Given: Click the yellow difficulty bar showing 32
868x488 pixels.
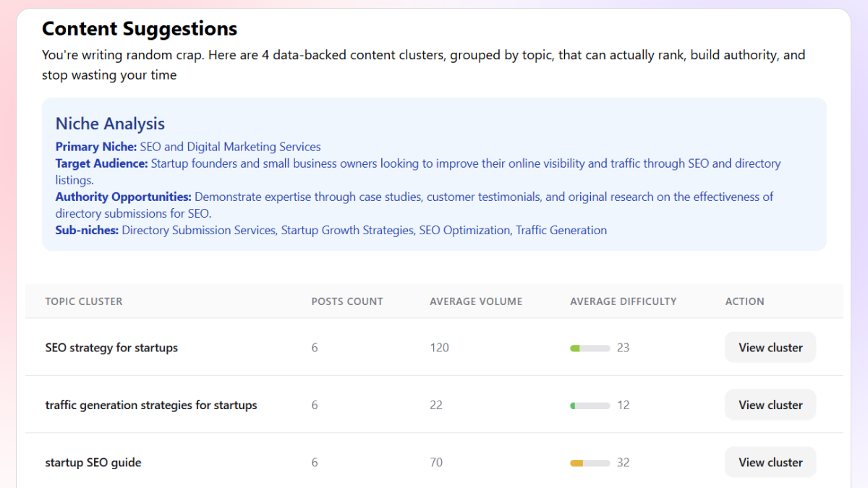Looking at the screenshot, I should tap(590, 463).
